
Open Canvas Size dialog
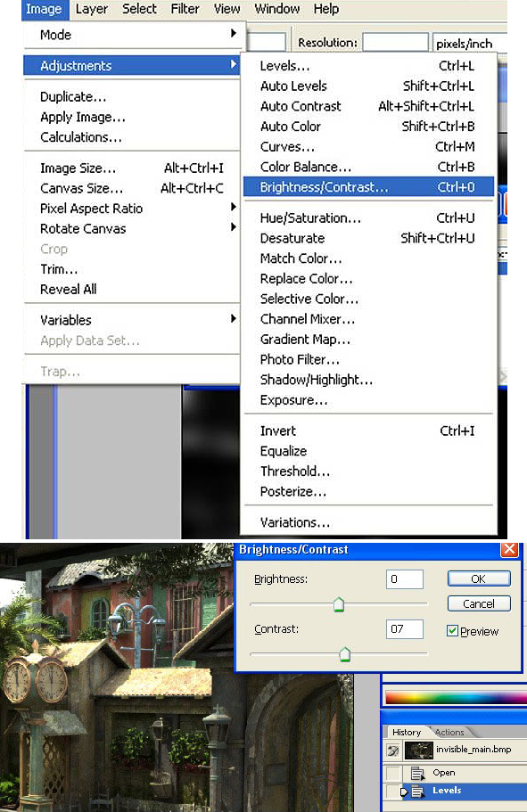[x=132, y=188]
